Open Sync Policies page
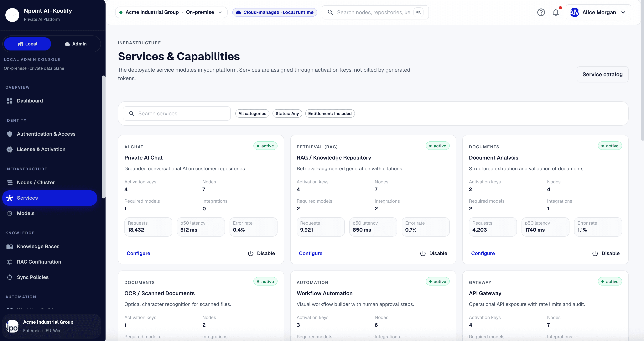This screenshot has height=341, width=644. (x=49, y=277)
